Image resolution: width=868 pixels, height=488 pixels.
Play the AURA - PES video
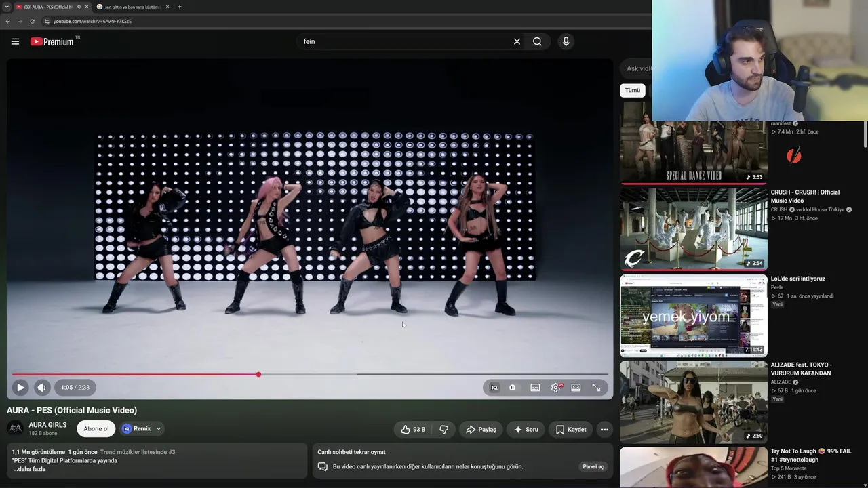[x=20, y=388]
